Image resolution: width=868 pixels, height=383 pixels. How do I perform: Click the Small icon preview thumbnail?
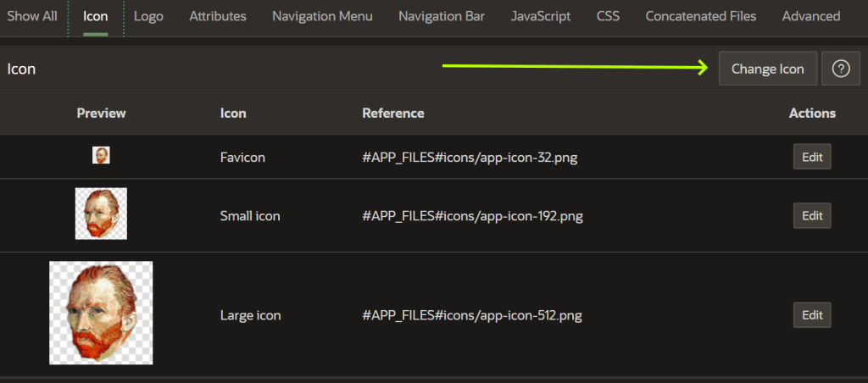pos(101,215)
